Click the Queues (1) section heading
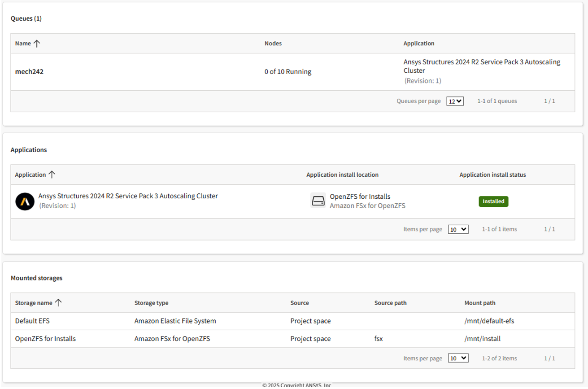588x389 pixels. pos(26,18)
